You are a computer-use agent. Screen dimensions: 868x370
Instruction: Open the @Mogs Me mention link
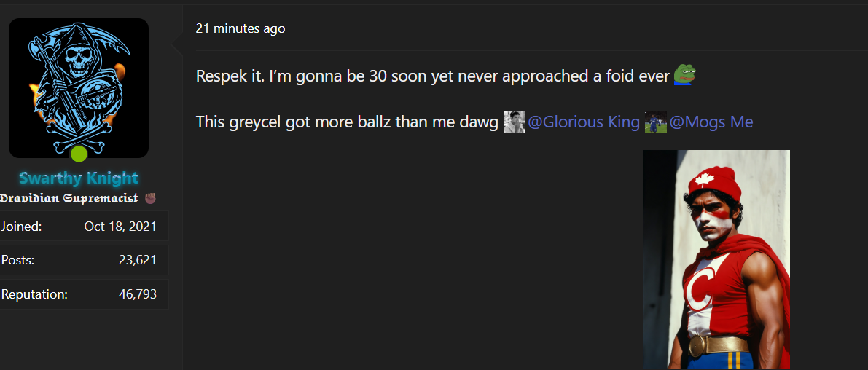click(711, 122)
